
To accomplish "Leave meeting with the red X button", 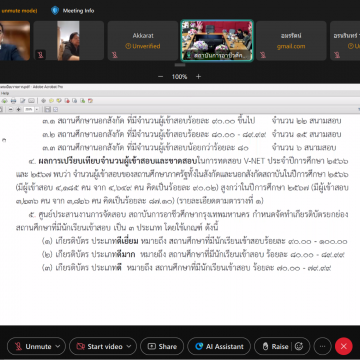I will coord(344,347).
